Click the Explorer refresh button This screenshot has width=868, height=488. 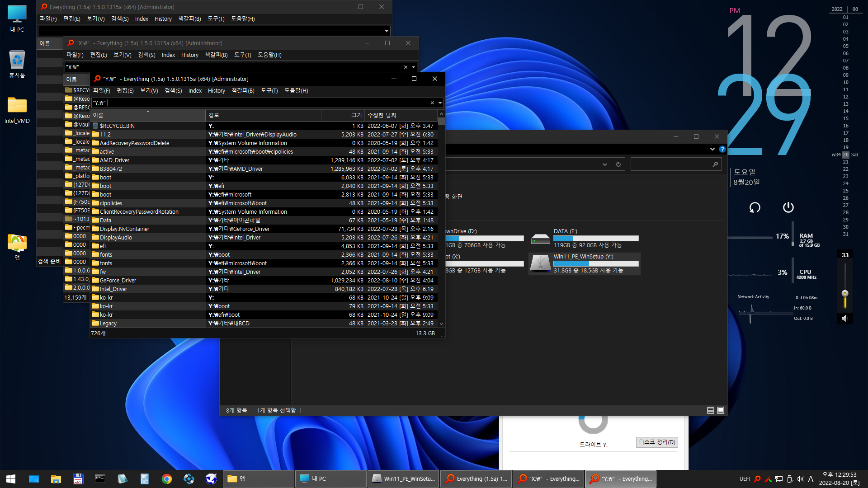[x=618, y=164]
